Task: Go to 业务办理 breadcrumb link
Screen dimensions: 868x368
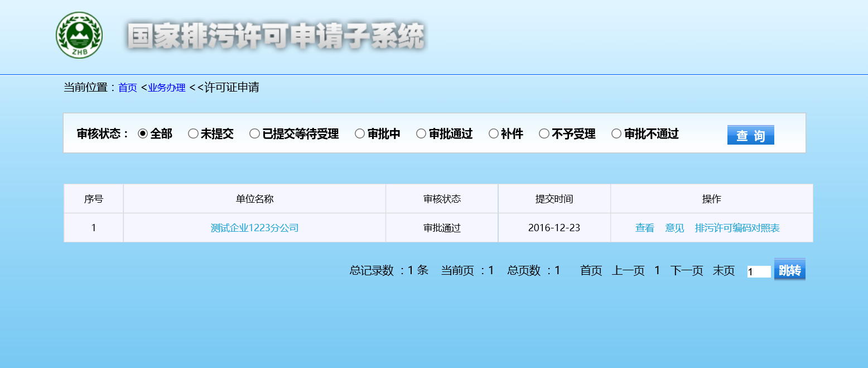Action: click(166, 88)
